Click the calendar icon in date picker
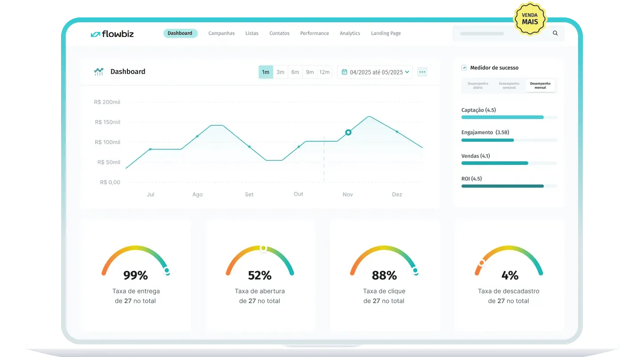The width and height of the screenshot is (644, 357). click(x=345, y=72)
